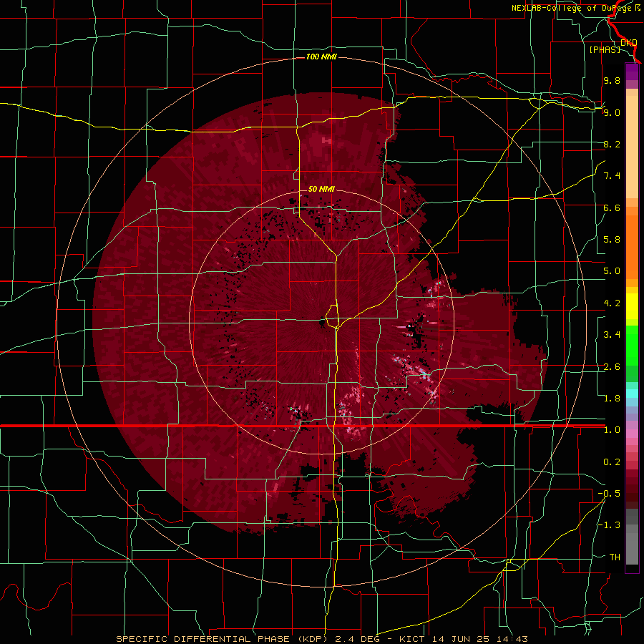Image resolution: width=644 pixels, height=644 pixels.
Task: Click the 0.2 legend value
Action: coord(612,462)
